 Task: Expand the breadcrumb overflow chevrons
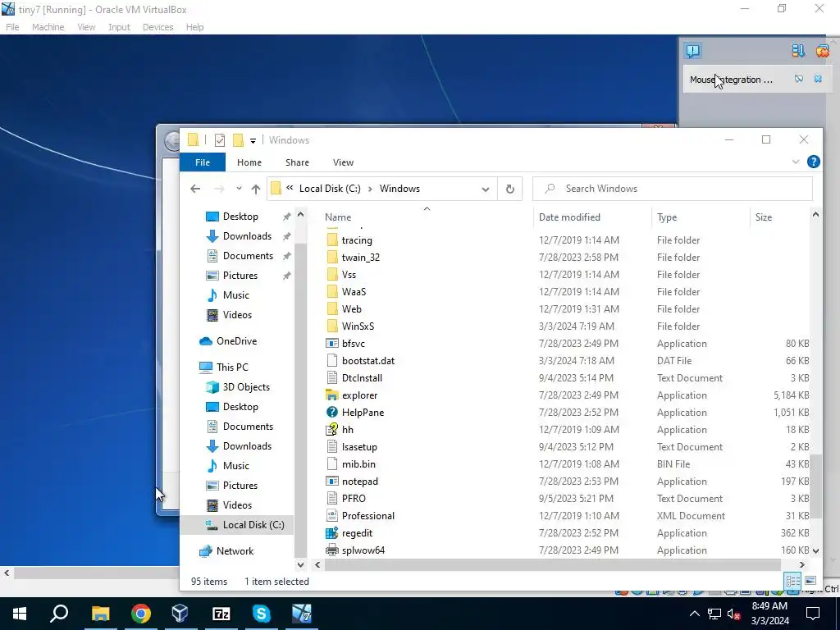click(290, 188)
